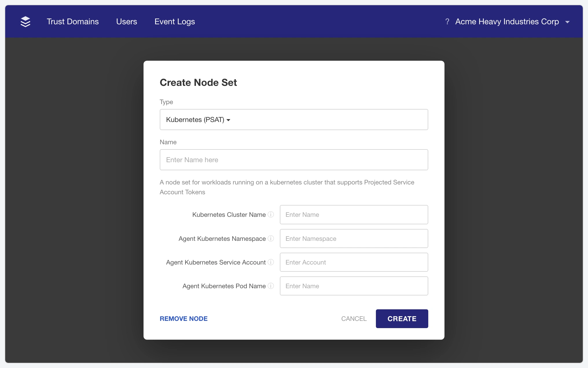Viewport: 588px width, 368px height.
Task: Show info for Agent Kubernetes Namespace
Action: pyautogui.click(x=271, y=238)
